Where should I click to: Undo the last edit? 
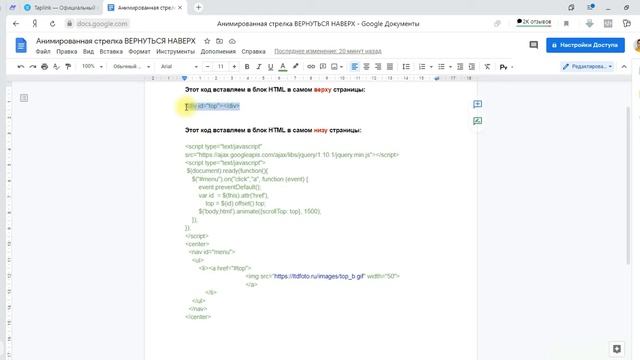point(21,67)
